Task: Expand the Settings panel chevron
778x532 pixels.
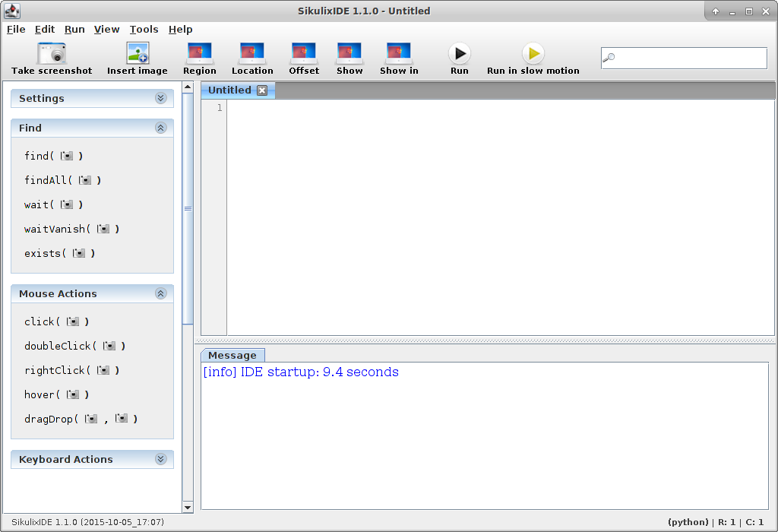Action: 161,98
